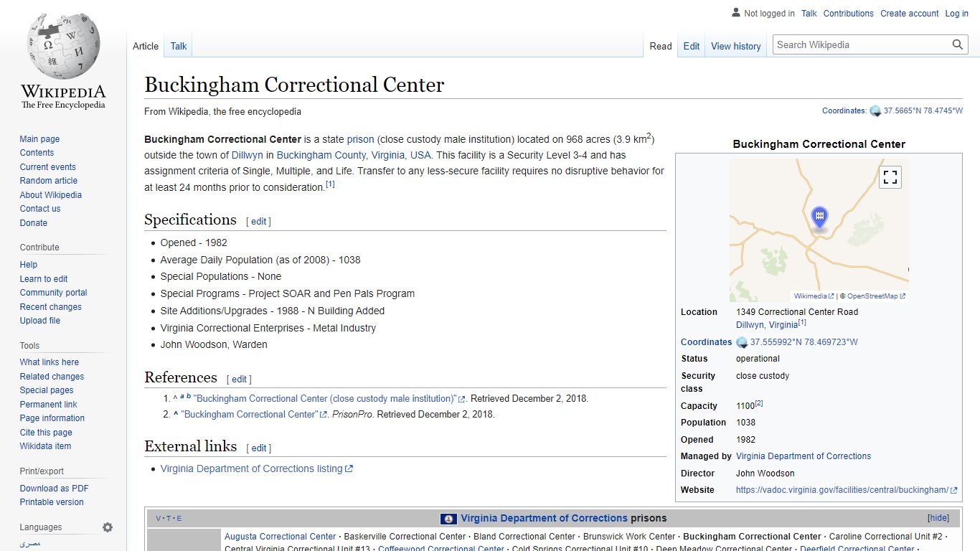Click external link icon after website URL
Screen dimensions: 980x551
954,491
